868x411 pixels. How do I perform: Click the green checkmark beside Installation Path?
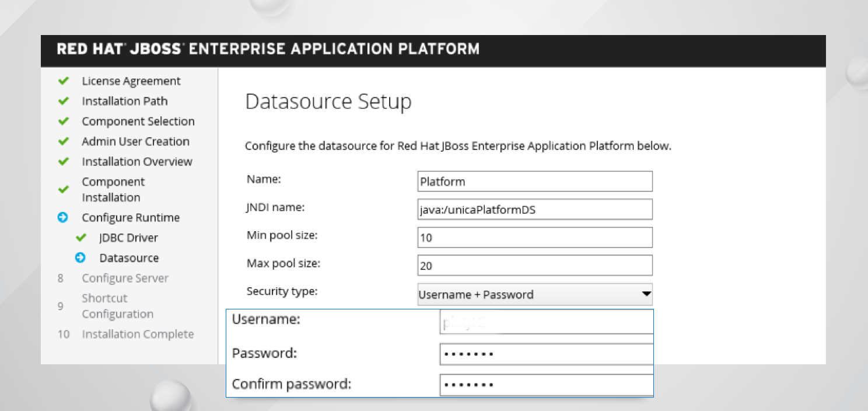[64, 101]
